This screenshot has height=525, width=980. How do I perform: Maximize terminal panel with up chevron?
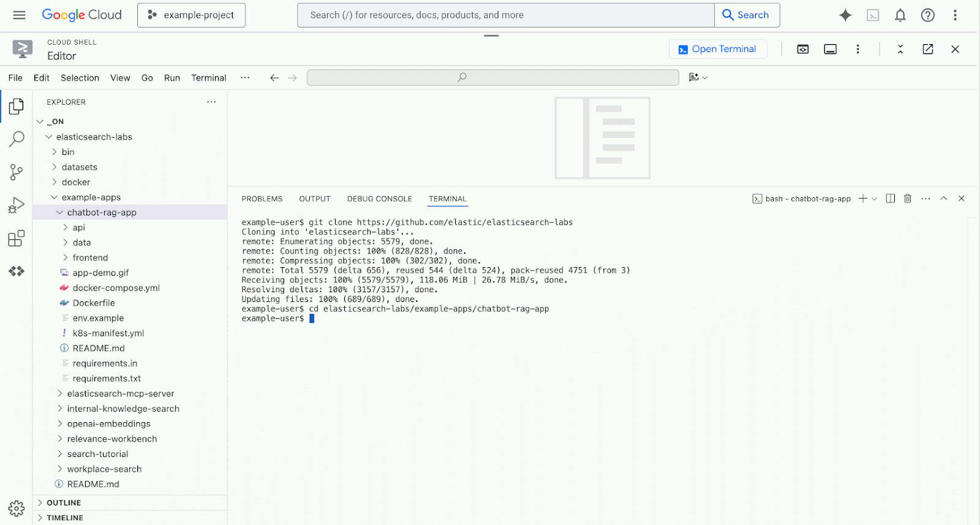coord(944,198)
